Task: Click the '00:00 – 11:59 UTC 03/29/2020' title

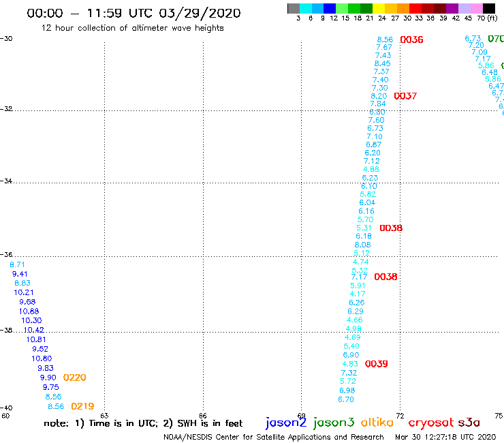Action: 133,13
